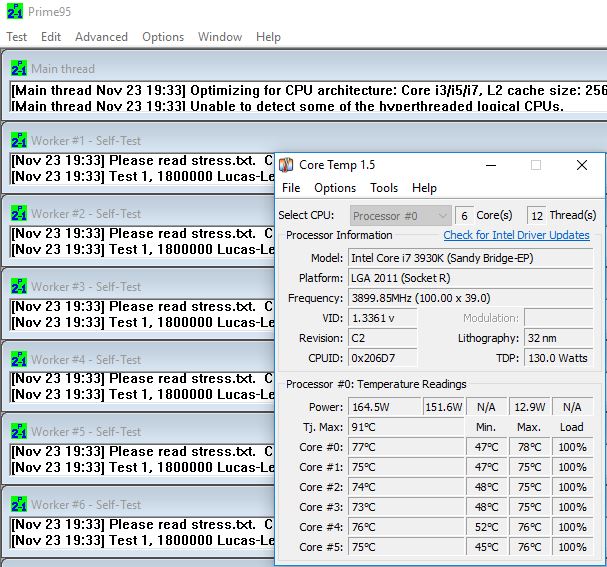This screenshot has height=567, width=607.
Task: Open the Select CPU Processor #0 dropdown
Action: pyautogui.click(x=401, y=215)
